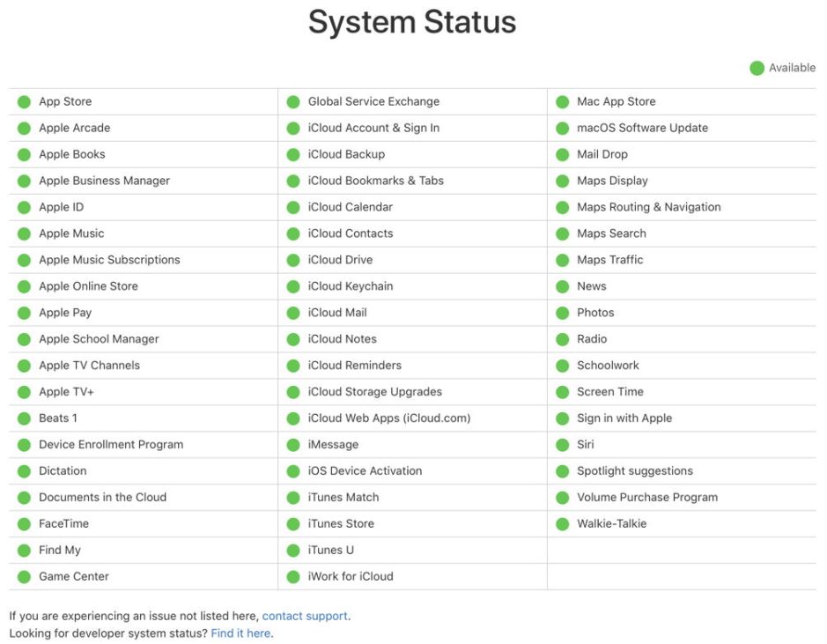Click the green status icon next to iCloud Mail

point(292,313)
